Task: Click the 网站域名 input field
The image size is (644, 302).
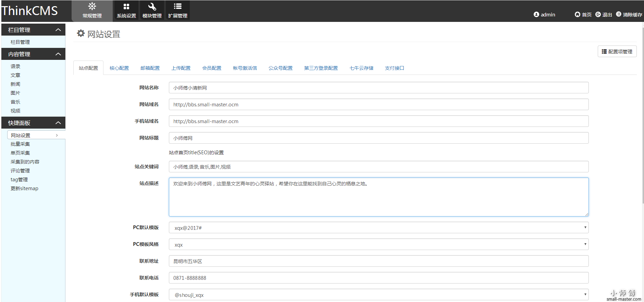Action: point(379,104)
